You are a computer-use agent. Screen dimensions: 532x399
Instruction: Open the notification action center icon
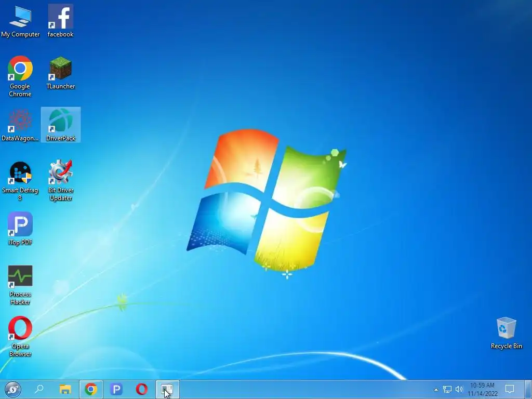(x=510, y=390)
